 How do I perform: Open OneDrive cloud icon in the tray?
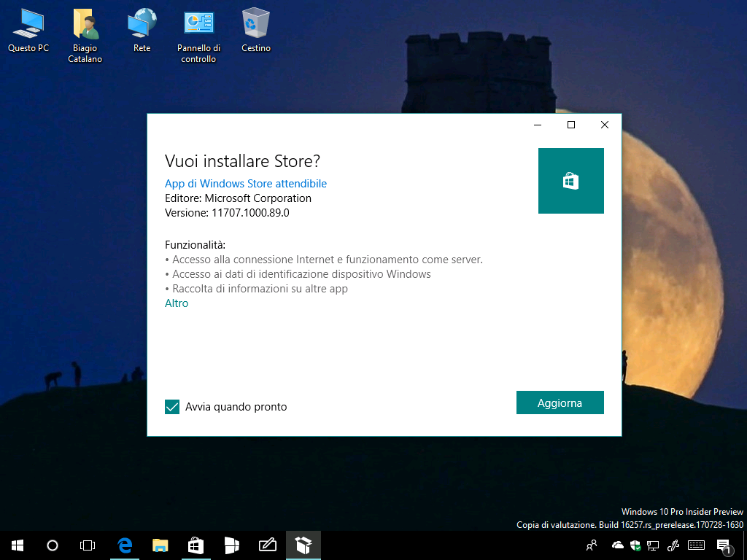617,545
